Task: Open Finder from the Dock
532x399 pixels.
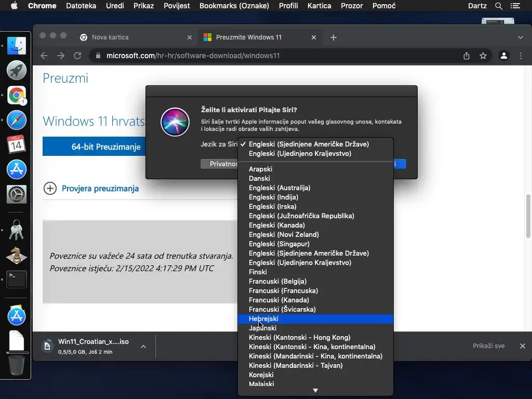Action: pos(16,46)
